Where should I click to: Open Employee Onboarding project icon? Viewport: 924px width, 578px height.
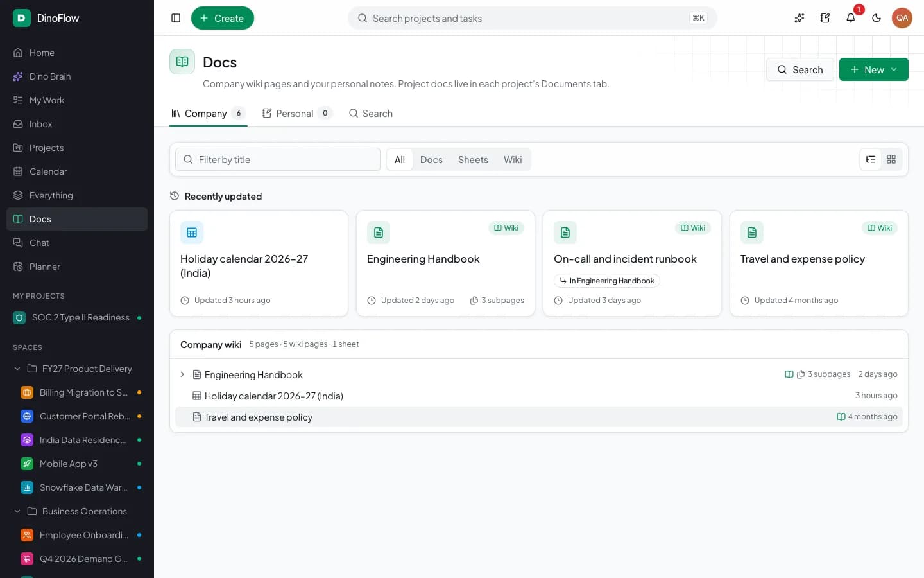(27, 535)
